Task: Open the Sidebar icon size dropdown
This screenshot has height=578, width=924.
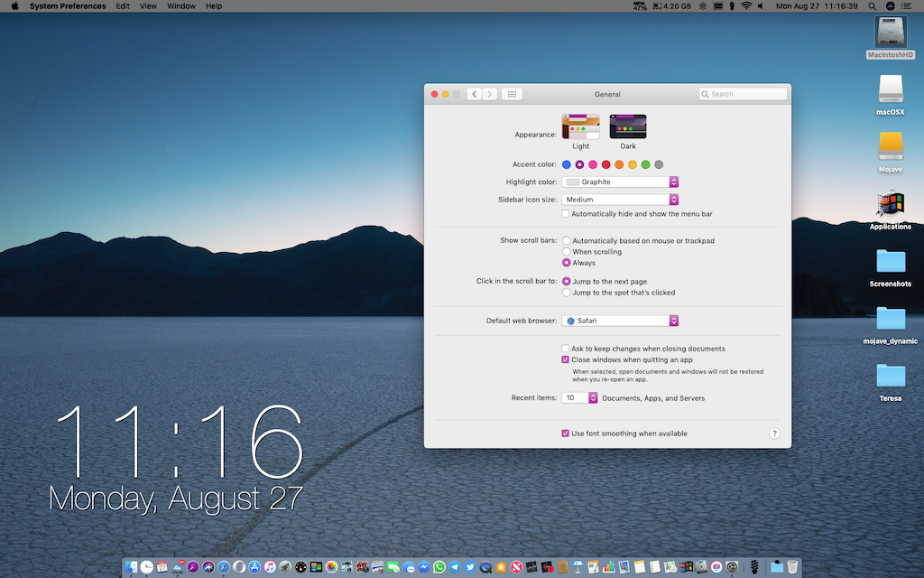Action: [x=620, y=200]
